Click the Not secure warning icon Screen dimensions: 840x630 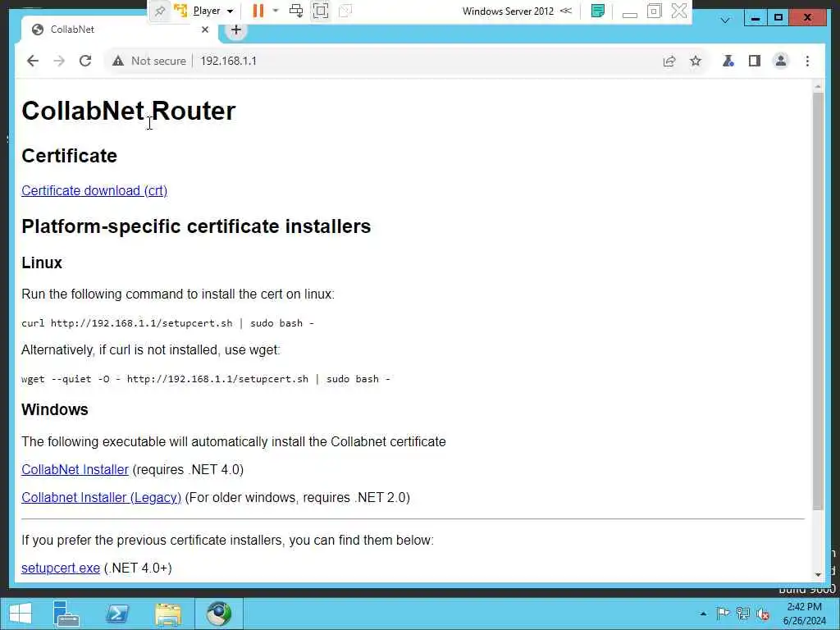pyautogui.click(x=118, y=61)
